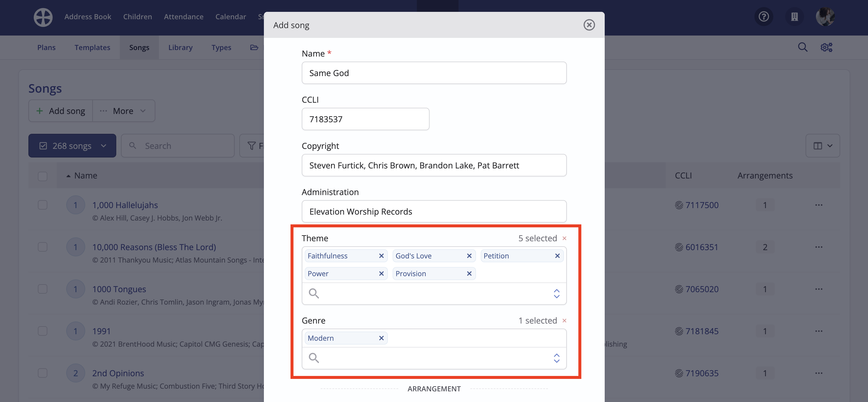Open the 1,000 Hallelujahs song link
The image size is (868, 402).
tap(125, 205)
